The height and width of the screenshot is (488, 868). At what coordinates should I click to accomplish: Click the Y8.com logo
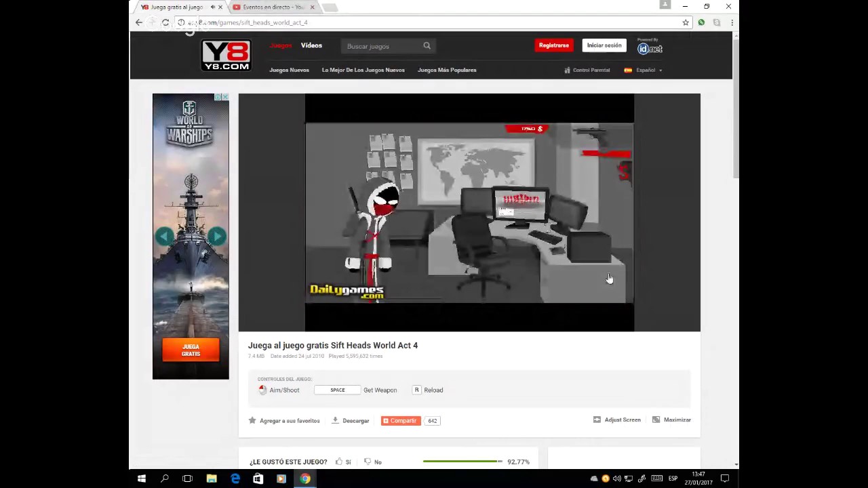point(226,56)
